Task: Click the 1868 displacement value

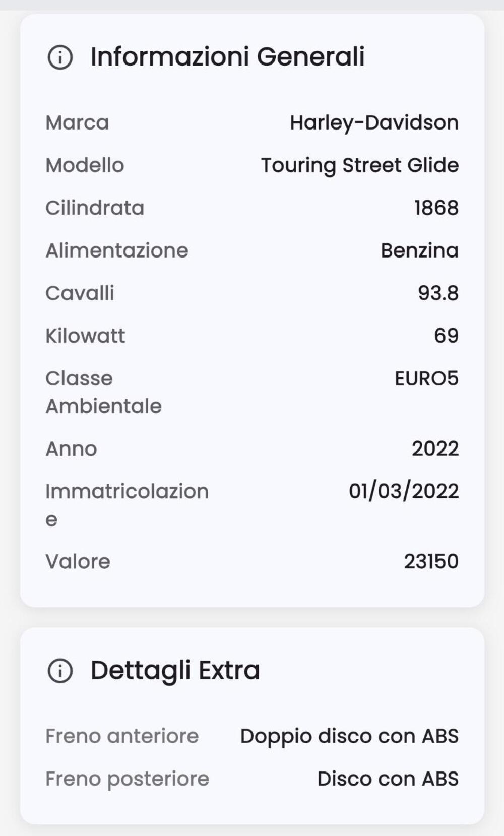Action: point(436,208)
